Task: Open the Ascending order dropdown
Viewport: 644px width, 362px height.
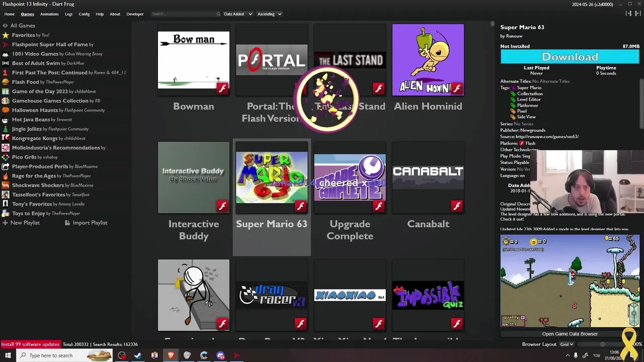Action: click(x=269, y=14)
